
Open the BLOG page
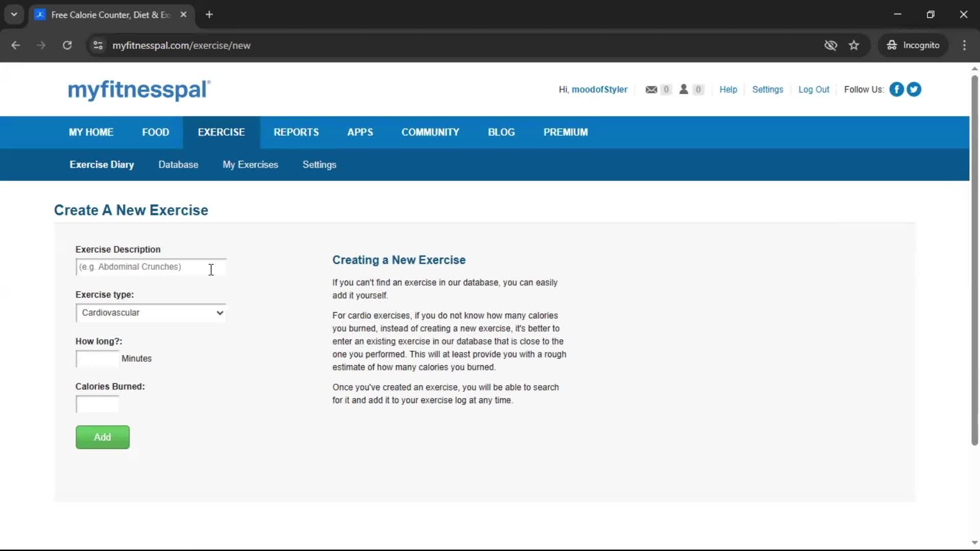[x=501, y=132]
